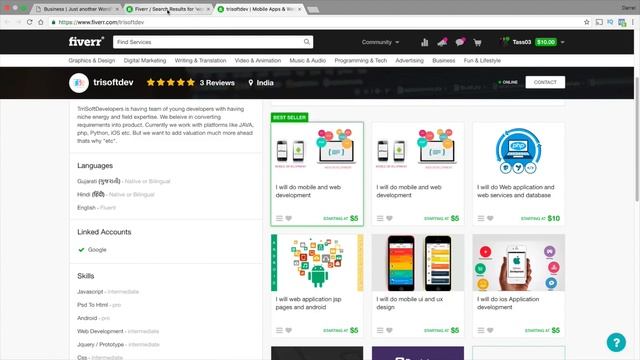Open Video & Animation category
The image size is (640, 360).
(x=258, y=60)
